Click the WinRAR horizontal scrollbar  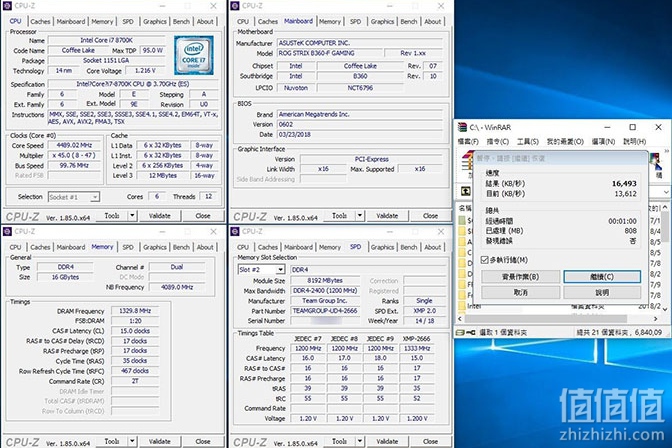[x=545, y=319]
